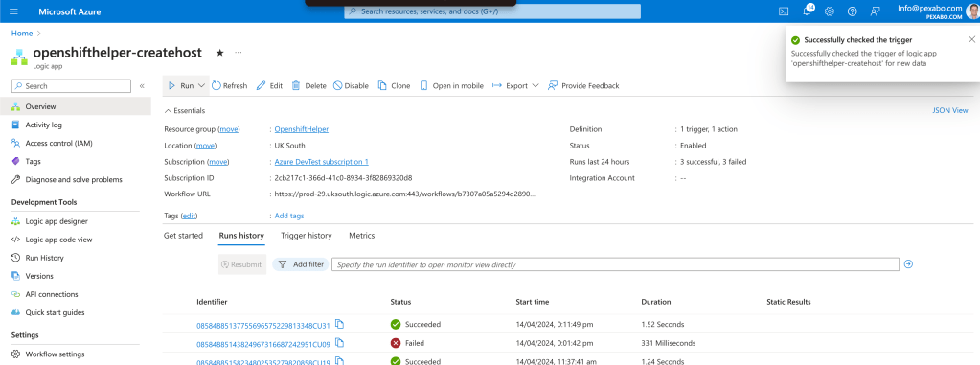Screen dimensions: 980x365
Task: Dismiss the trigger check notification
Action: pyautogui.click(x=971, y=39)
